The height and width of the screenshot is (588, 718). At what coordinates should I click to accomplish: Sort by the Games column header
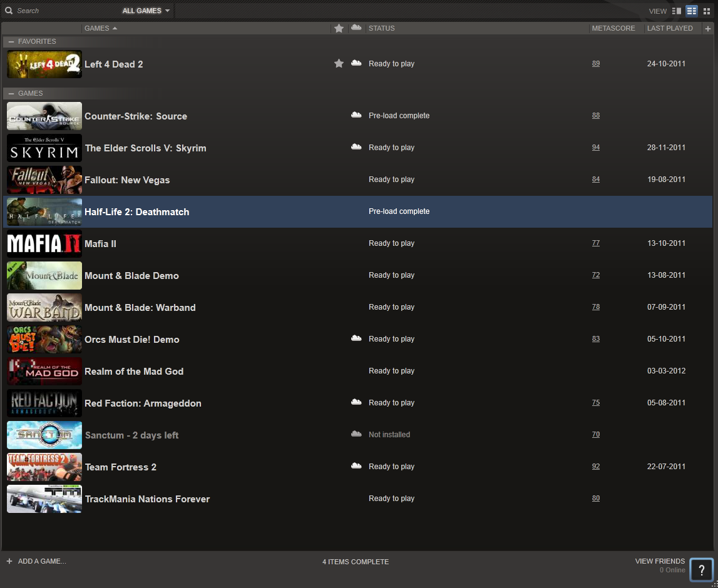[101, 28]
